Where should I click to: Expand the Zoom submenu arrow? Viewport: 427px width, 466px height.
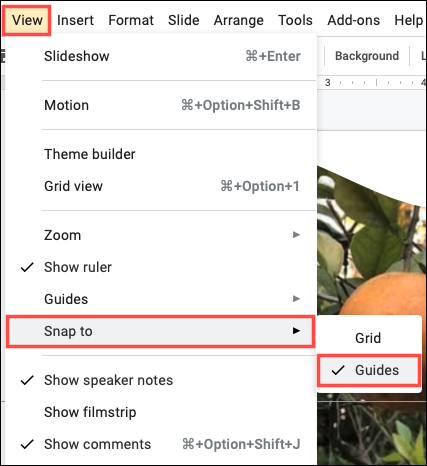pos(296,235)
